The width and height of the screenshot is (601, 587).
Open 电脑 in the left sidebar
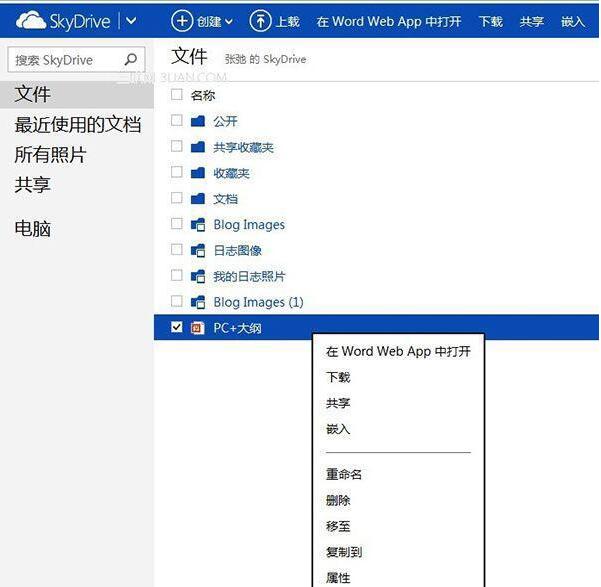(33, 229)
